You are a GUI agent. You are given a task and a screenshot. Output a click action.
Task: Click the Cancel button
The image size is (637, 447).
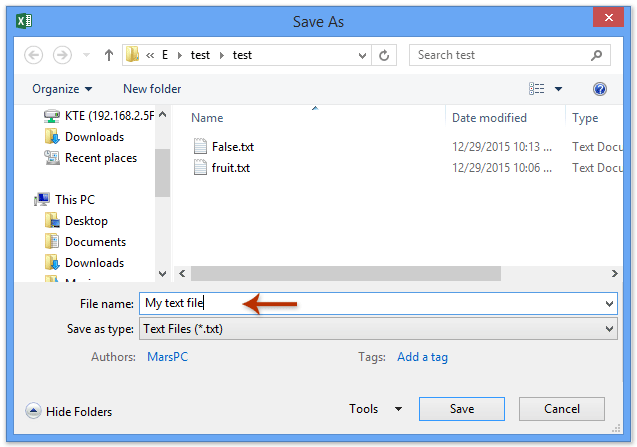coord(561,409)
